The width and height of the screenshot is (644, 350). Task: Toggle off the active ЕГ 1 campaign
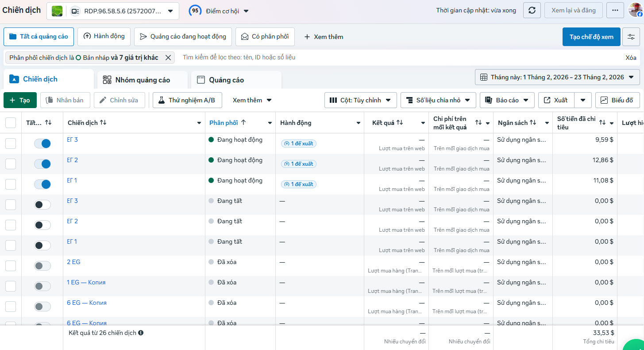pyautogui.click(x=42, y=184)
